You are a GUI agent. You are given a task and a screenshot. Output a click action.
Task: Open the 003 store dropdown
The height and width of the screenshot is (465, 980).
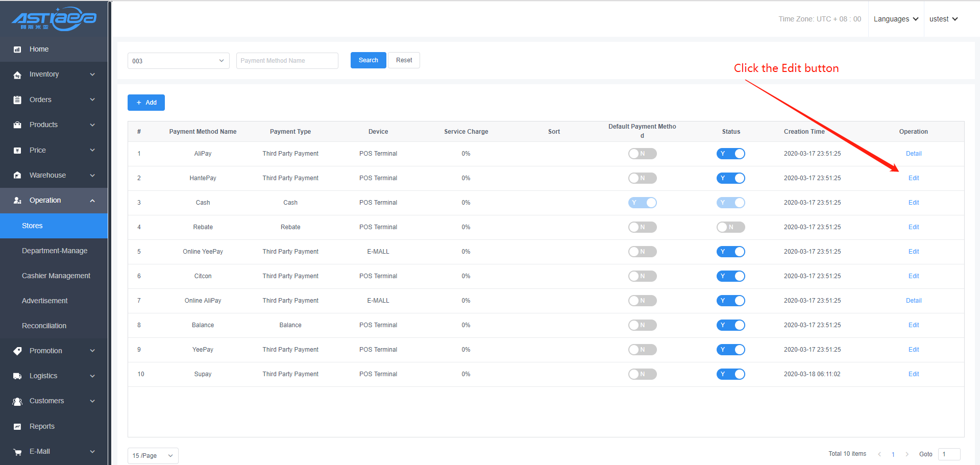tap(178, 61)
